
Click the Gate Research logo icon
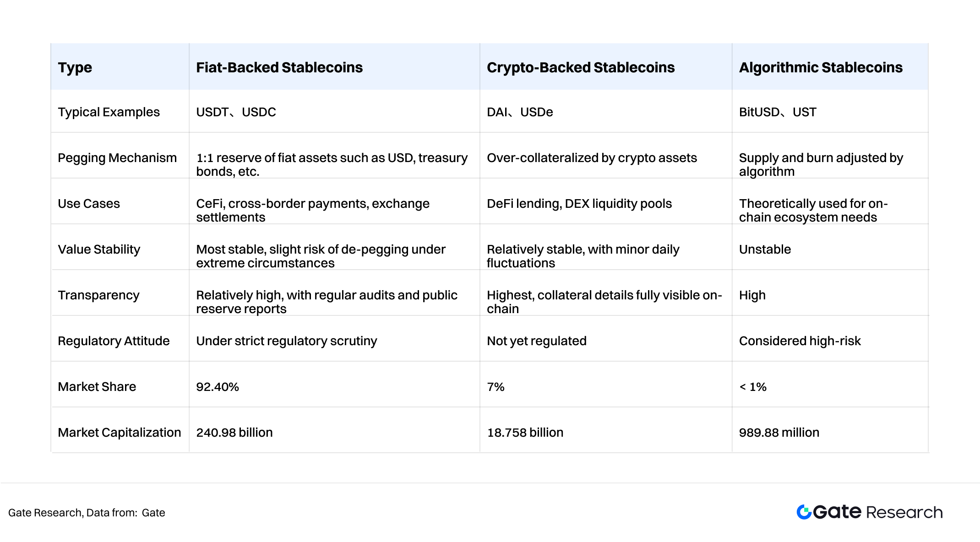804,512
